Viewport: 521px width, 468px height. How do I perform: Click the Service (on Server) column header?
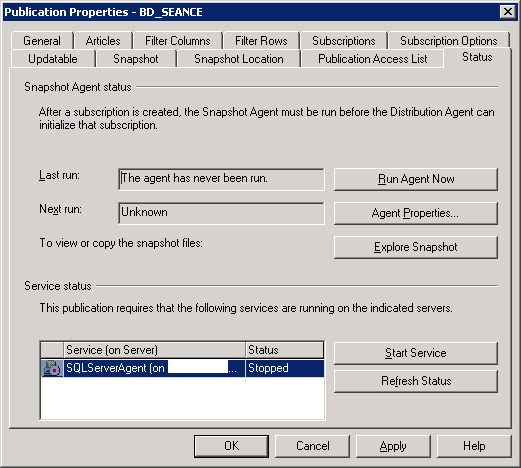[154, 350]
